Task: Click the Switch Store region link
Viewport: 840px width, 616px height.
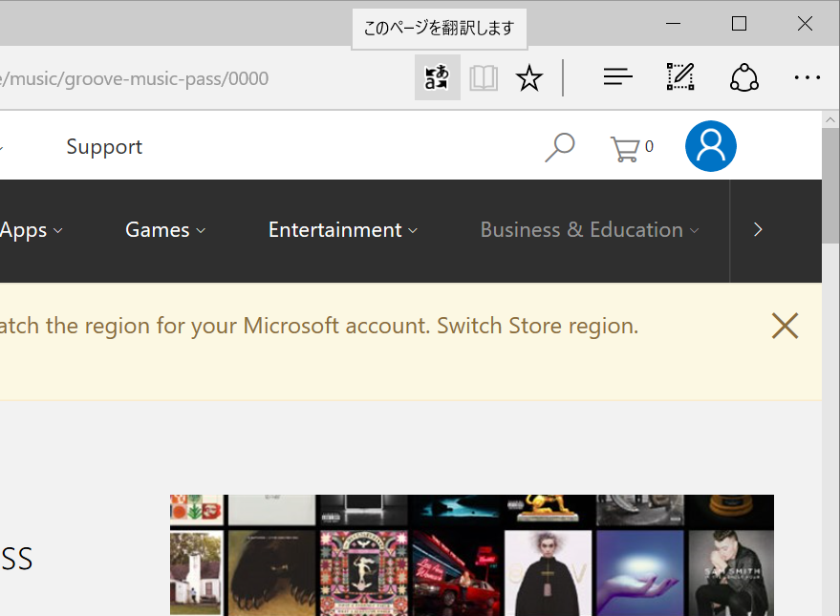Action: click(x=537, y=326)
